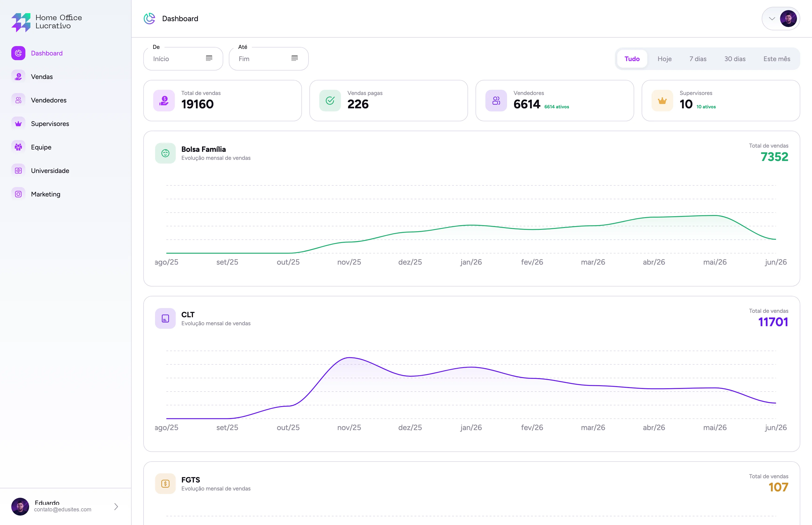812x525 pixels.
Task: Click the Home Office Lucrativo logo
Action: tap(47, 22)
